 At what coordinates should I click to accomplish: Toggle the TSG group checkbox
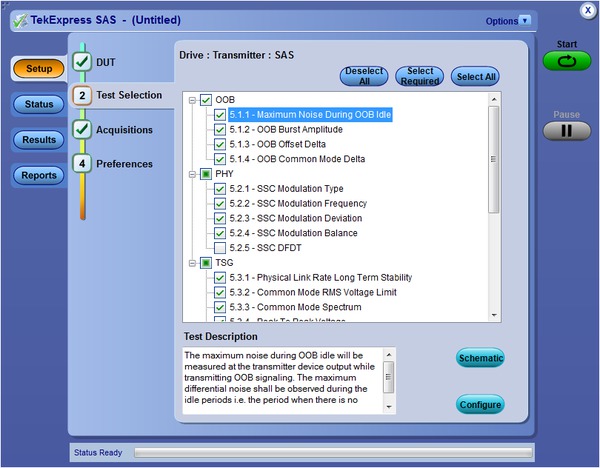206,263
